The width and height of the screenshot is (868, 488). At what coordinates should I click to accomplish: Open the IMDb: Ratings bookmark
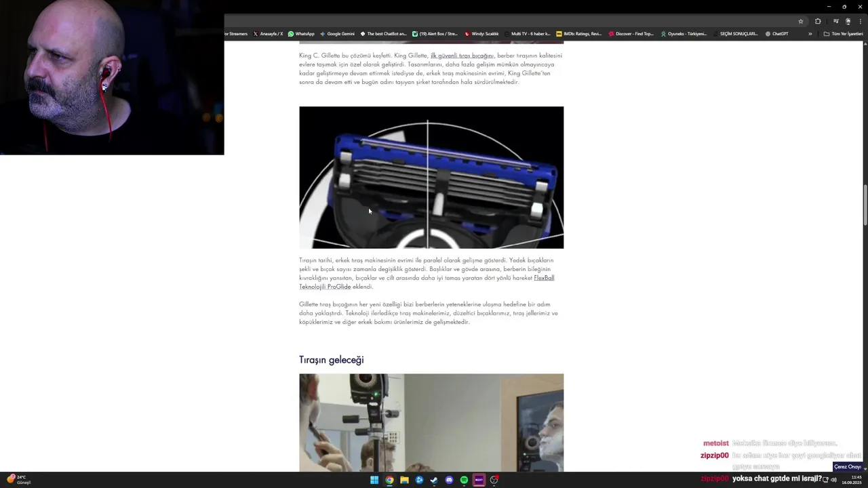(578, 34)
